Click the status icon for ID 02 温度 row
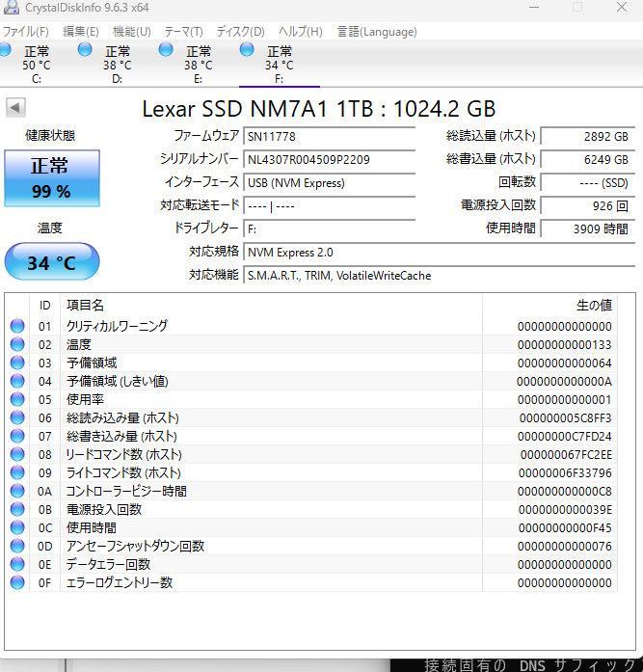 pyautogui.click(x=17, y=344)
